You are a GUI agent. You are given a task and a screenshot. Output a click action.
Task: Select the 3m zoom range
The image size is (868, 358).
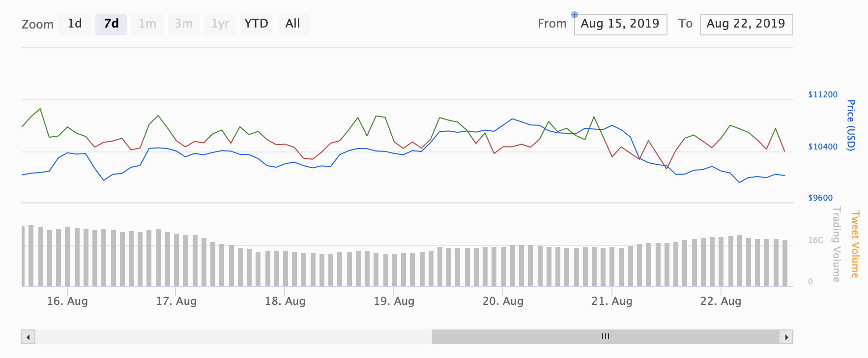(x=184, y=24)
